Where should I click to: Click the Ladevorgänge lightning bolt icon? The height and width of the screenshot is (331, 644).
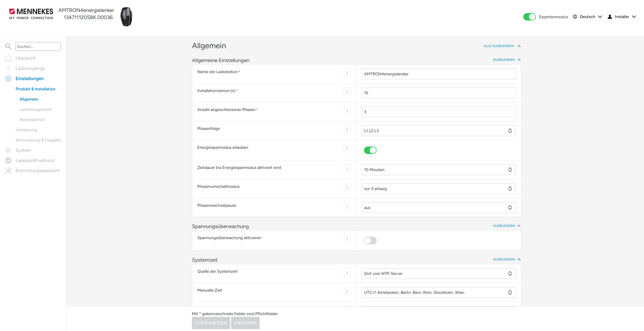click(8, 68)
